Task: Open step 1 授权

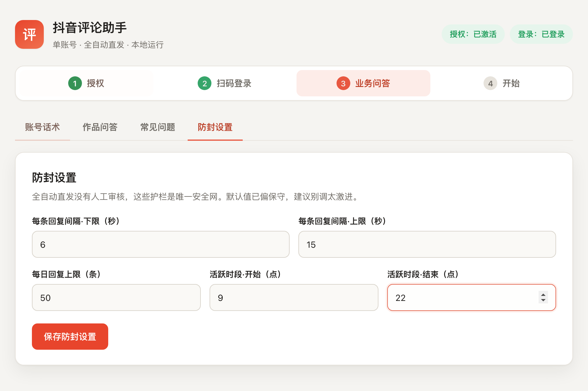Action: coord(86,83)
